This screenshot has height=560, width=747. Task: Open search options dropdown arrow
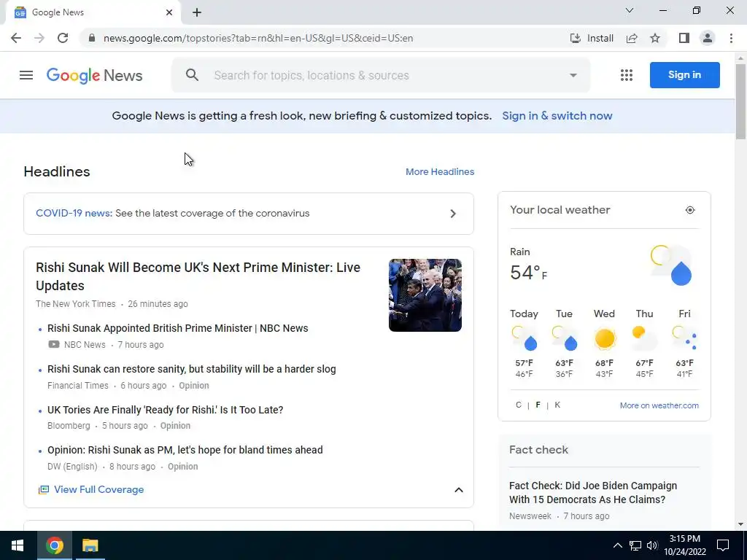573,75
